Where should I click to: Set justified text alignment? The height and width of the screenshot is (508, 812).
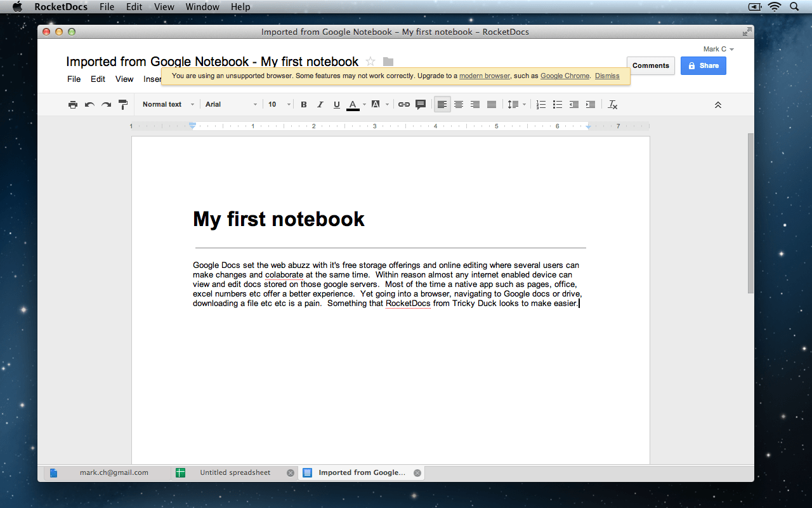(492, 105)
